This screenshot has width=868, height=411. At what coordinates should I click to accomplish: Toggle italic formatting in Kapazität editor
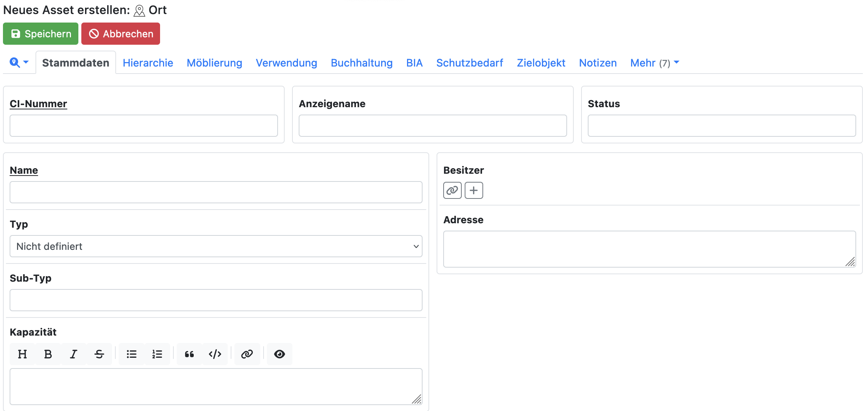74,354
